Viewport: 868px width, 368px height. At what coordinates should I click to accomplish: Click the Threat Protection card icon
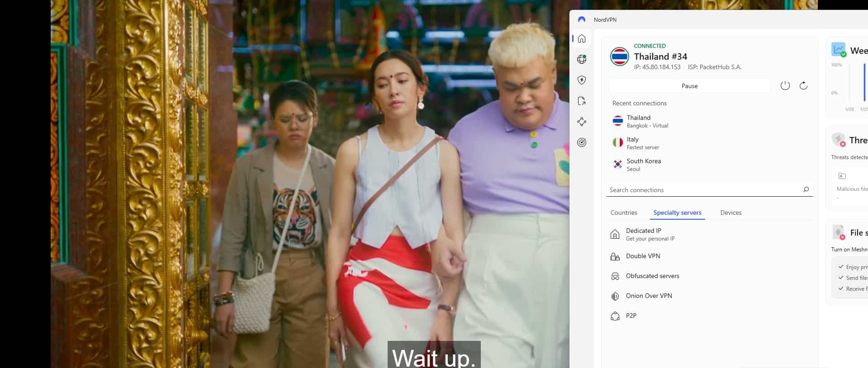point(839,139)
